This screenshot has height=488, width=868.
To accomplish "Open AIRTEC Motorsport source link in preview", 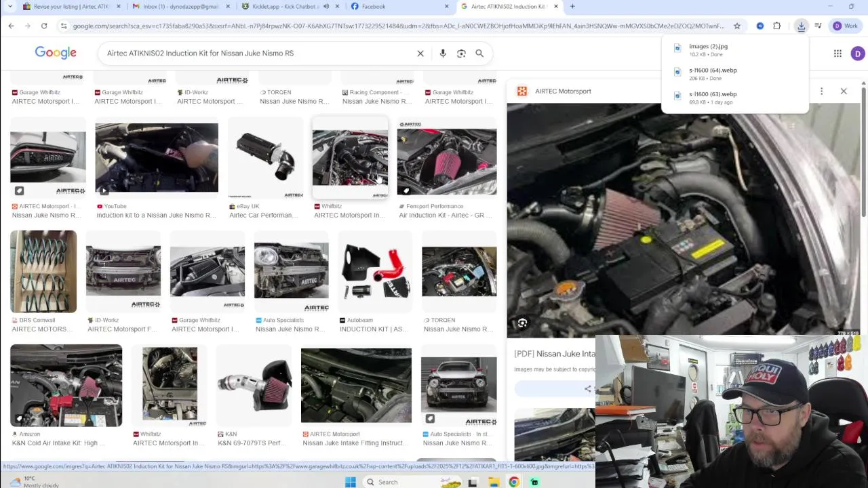I will point(563,91).
